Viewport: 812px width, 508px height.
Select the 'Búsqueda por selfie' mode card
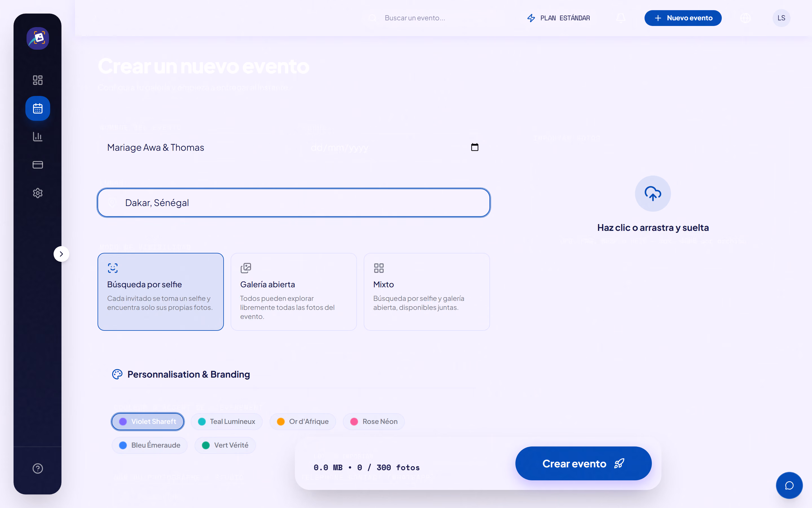click(x=160, y=292)
